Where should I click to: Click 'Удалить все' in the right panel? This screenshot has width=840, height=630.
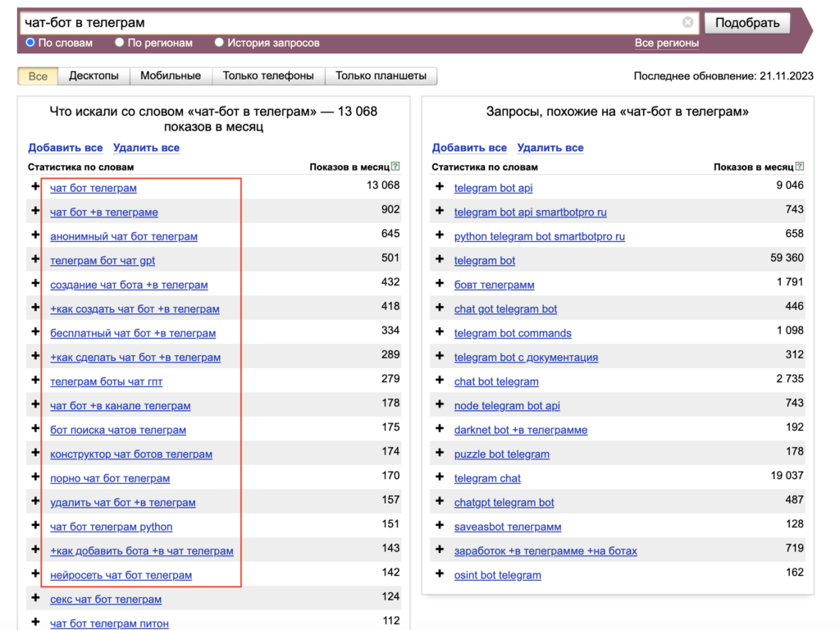[550, 148]
